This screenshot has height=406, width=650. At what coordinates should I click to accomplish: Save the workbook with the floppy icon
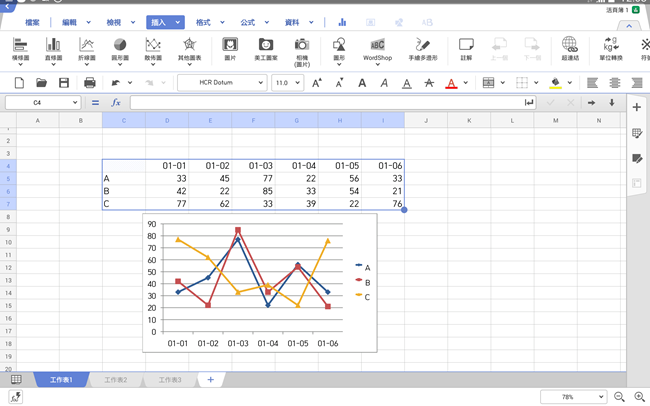click(x=64, y=83)
